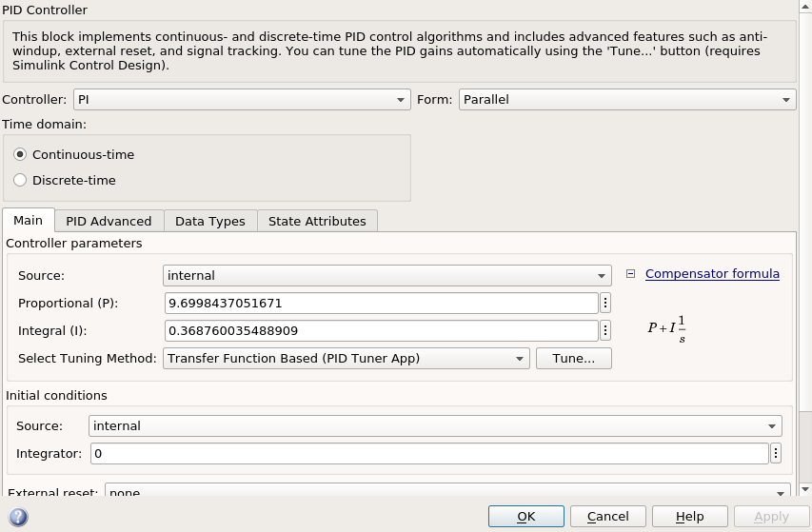
Task: Click the Proportional (P) value field
Action: (x=382, y=304)
